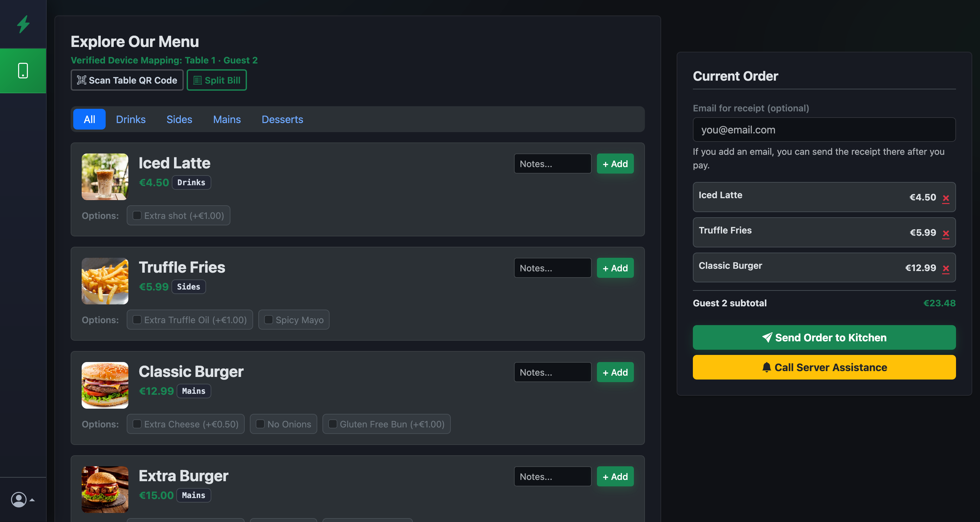This screenshot has width=980, height=522.
Task: Remove Classic Burger from current order
Action: click(x=946, y=269)
